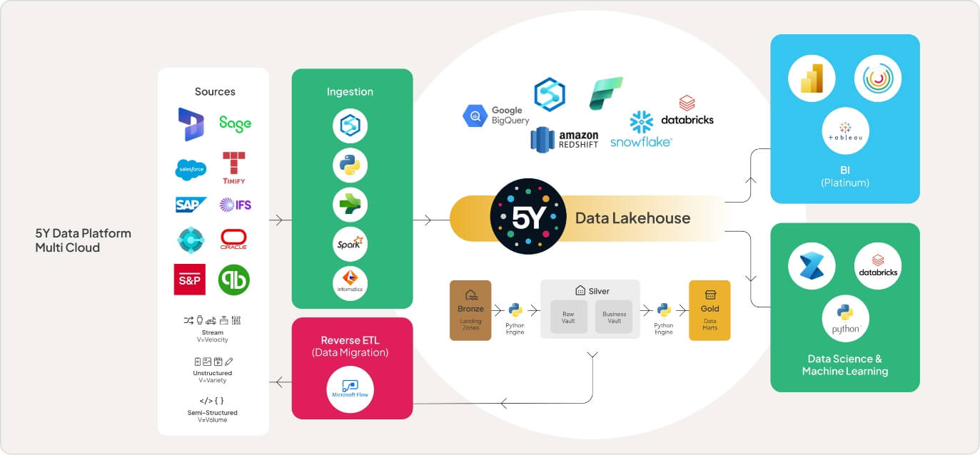Click the Dynamics 365 logo in Sources
Screen dimensions: 980x455
pos(191,125)
